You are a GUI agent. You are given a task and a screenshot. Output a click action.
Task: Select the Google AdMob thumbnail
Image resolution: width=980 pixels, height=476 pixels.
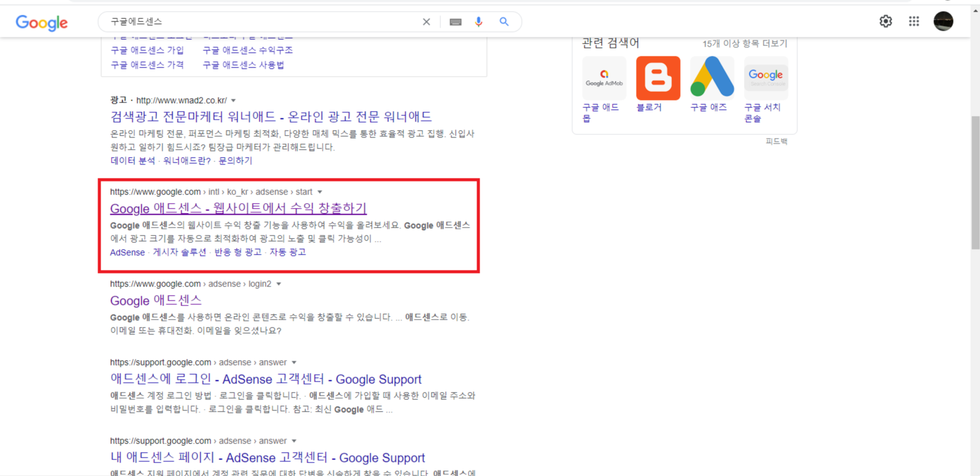click(x=604, y=78)
